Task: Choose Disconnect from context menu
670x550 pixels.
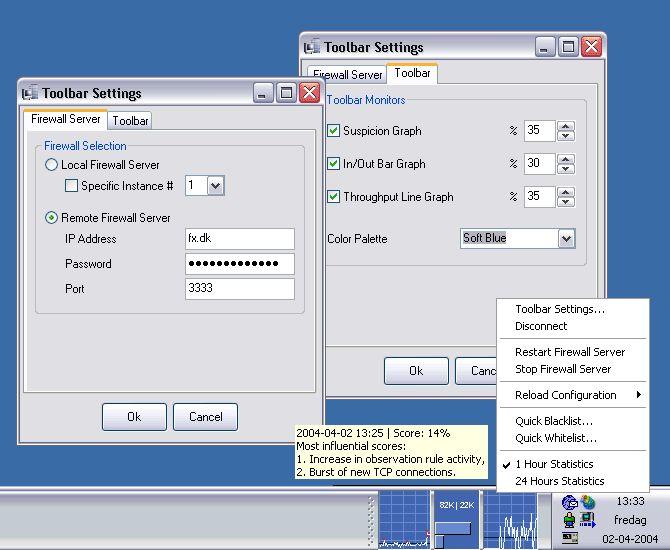Action: point(541,326)
